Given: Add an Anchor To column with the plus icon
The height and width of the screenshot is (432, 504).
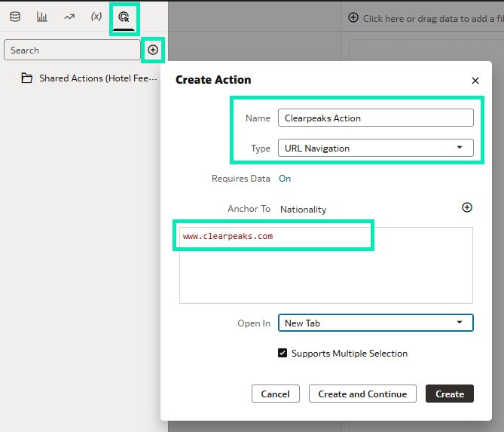Looking at the screenshot, I should tap(467, 207).
